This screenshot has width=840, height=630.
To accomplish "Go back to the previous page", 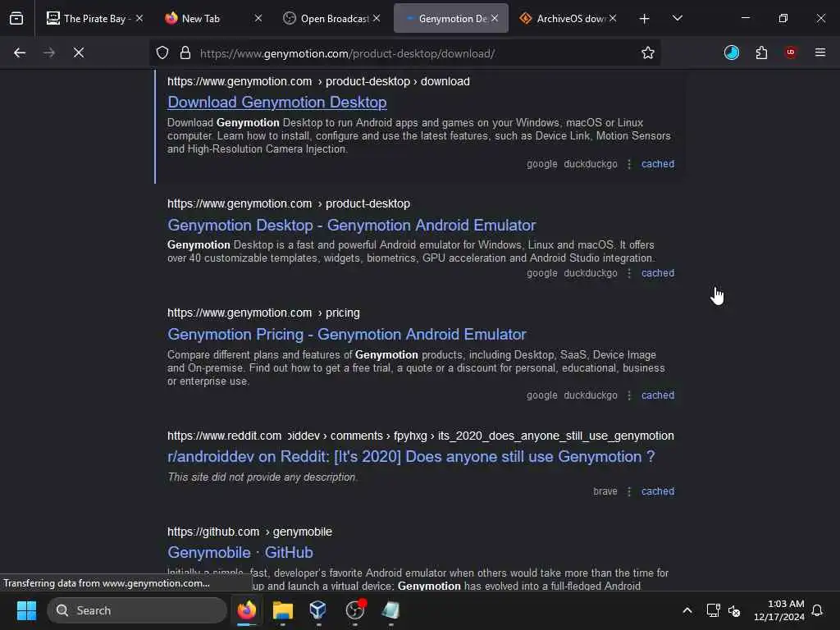I will tap(20, 52).
